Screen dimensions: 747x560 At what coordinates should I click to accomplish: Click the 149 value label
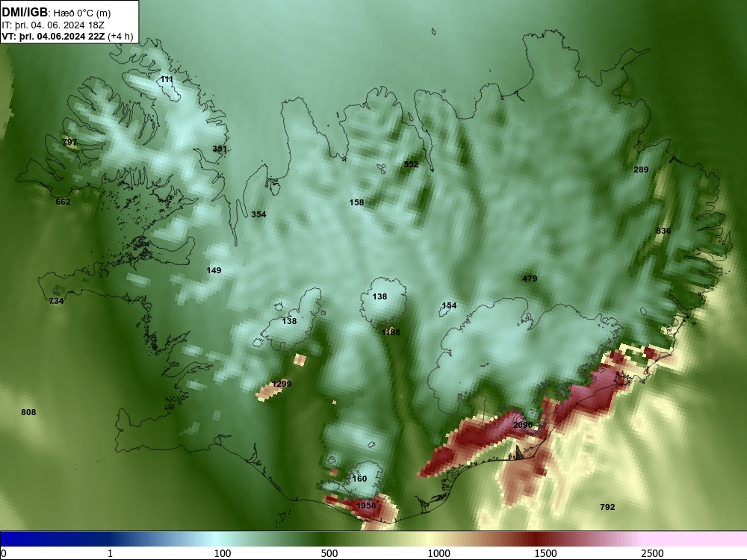click(214, 270)
